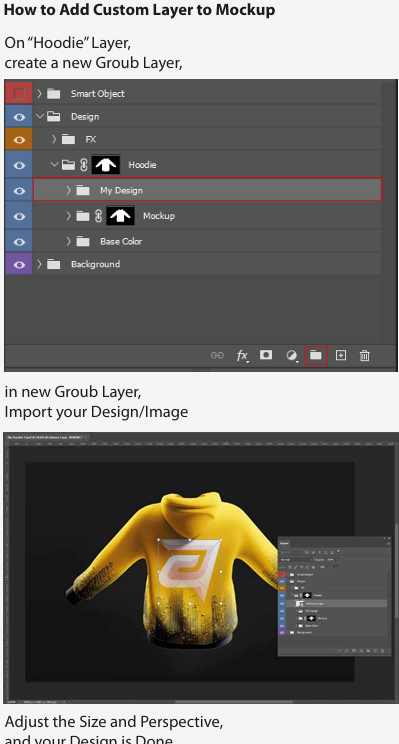Click the logo design on hoodie canvas
The height and width of the screenshot is (744, 399).
click(190, 571)
